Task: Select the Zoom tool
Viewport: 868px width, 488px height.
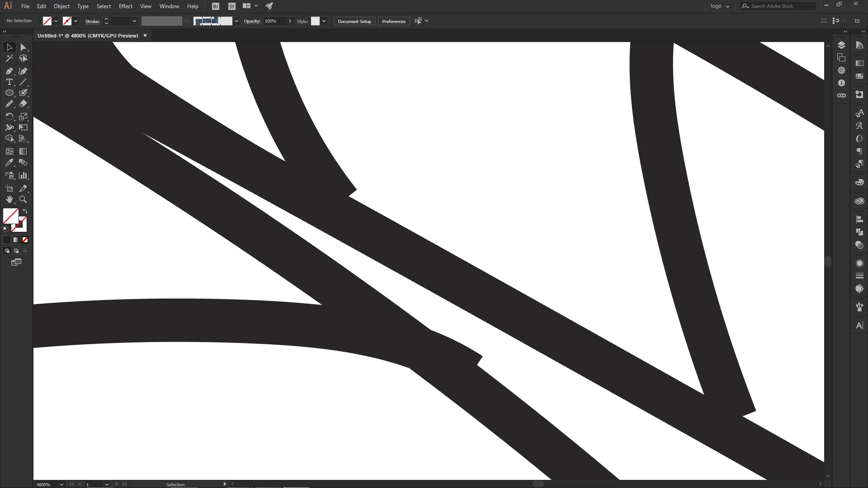Action: pos(23,199)
